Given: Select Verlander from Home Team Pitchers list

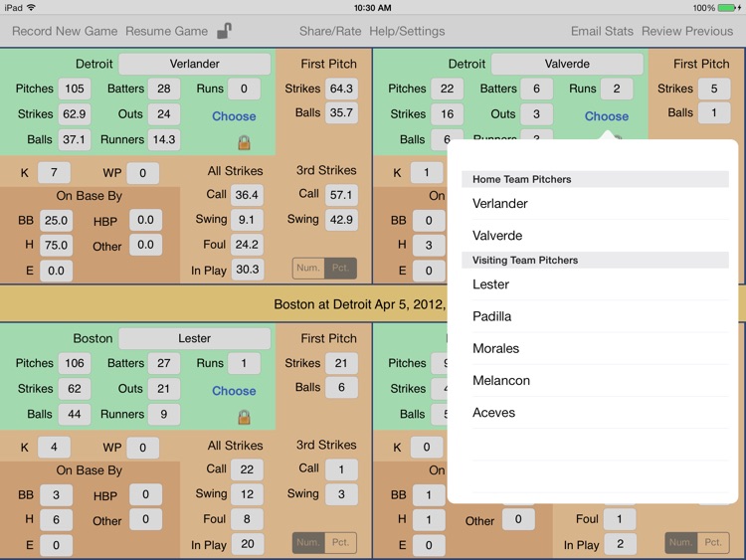Looking at the screenshot, I should [595, 204].
